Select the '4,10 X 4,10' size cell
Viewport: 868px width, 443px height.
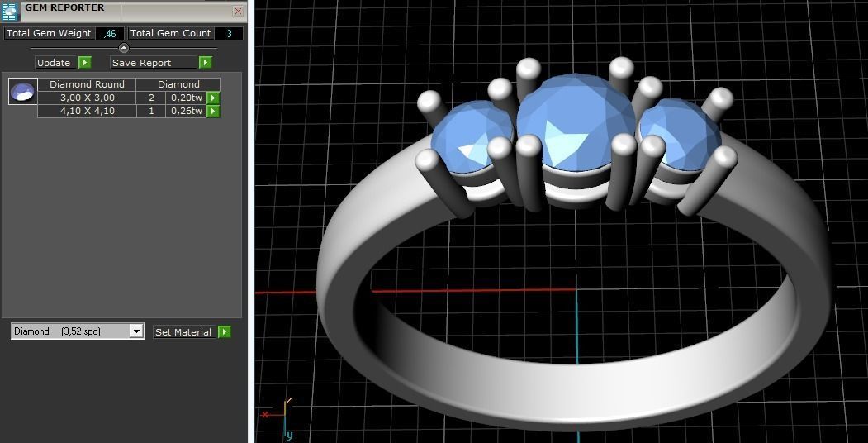[87, 112]
